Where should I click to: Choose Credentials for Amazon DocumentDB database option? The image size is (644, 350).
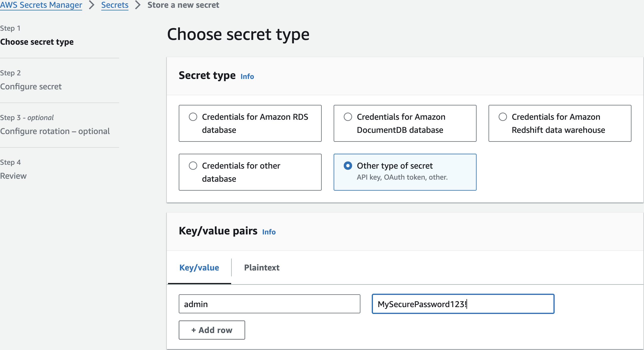[348, 117]
